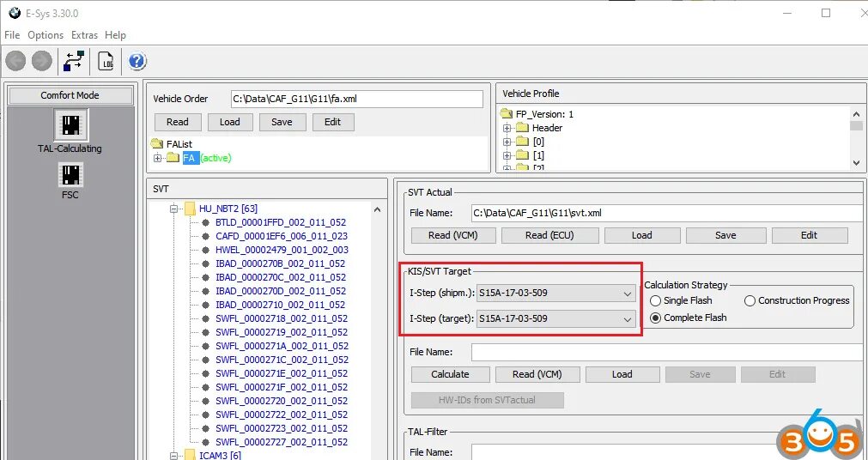Select the FP_Version: 1 folder icon
Image resolution: width=868 pixels, height=460 pixels.
point(507,114)
